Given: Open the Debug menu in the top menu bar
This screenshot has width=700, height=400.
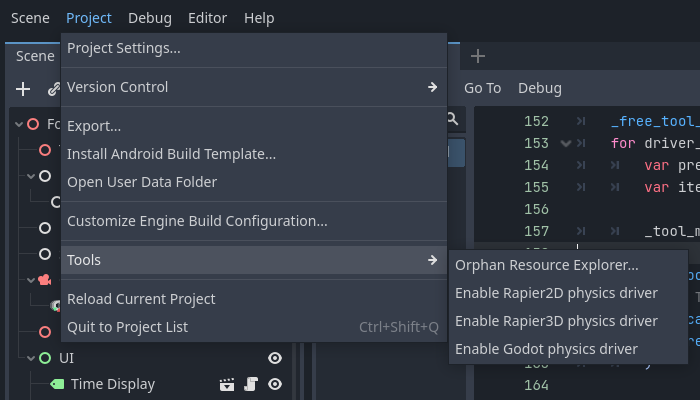Looking at the screenshot, I should tap(150, 18).
